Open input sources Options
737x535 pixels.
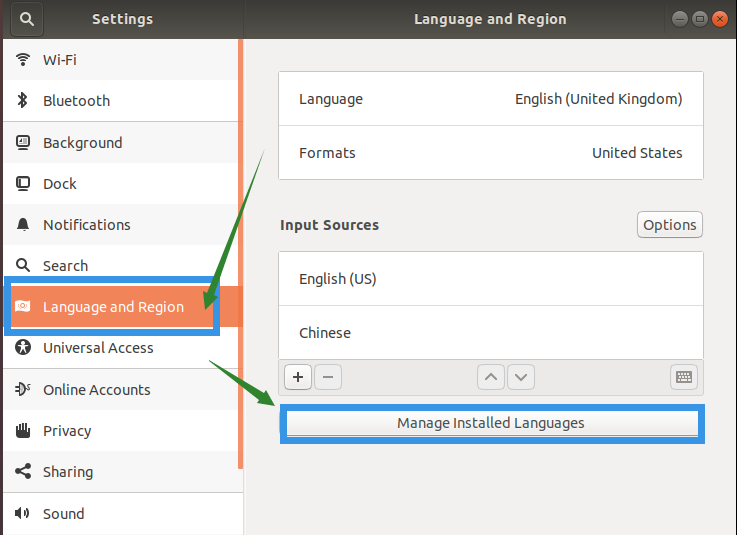[669, 225]
